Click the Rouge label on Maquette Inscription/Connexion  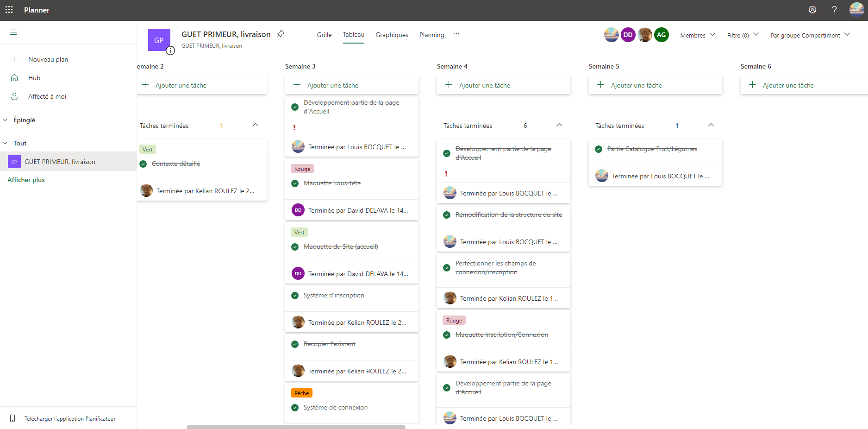click(454, 321)
